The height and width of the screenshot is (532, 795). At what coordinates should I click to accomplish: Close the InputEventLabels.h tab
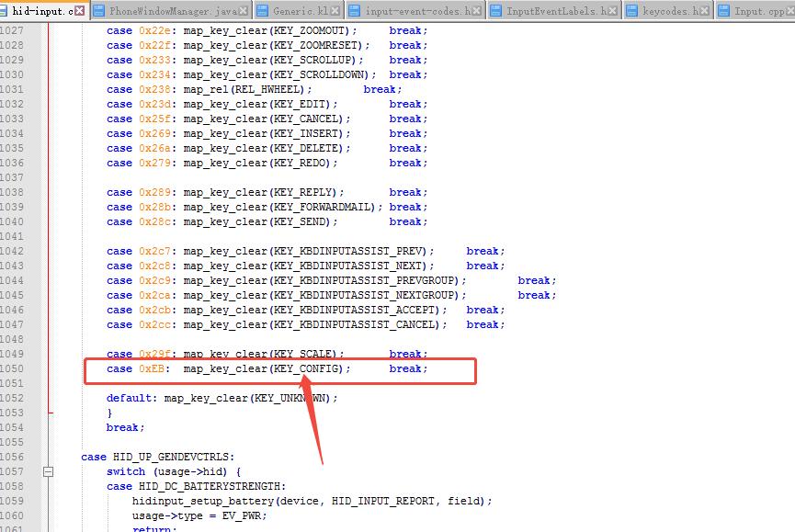pyautogui.click(x=612, y=11)
